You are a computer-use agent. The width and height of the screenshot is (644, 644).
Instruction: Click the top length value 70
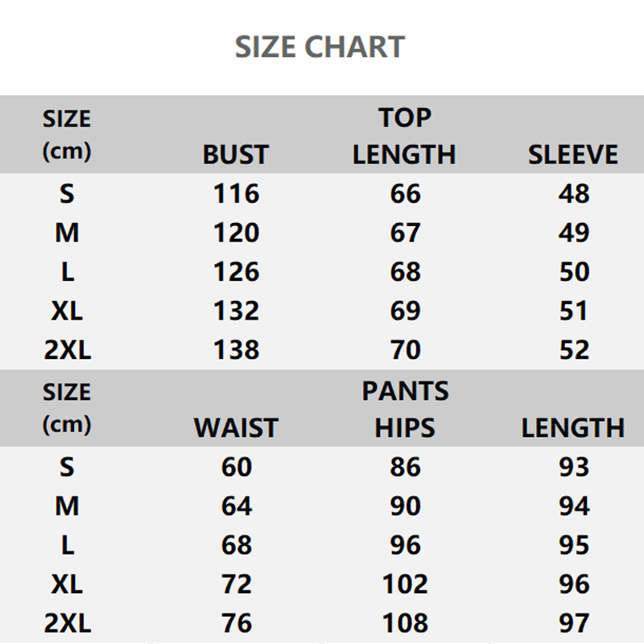pyautogui.click(x=405, y=350)
